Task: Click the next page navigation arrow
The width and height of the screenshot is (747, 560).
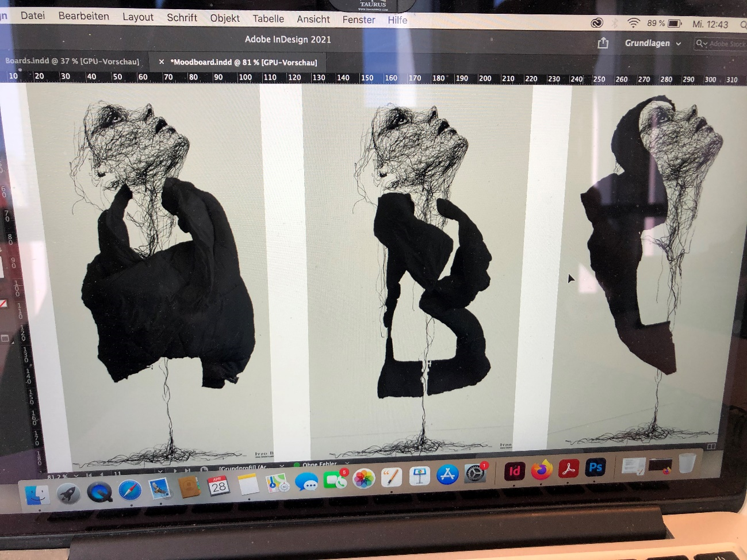Action: (x=175, y=470)
